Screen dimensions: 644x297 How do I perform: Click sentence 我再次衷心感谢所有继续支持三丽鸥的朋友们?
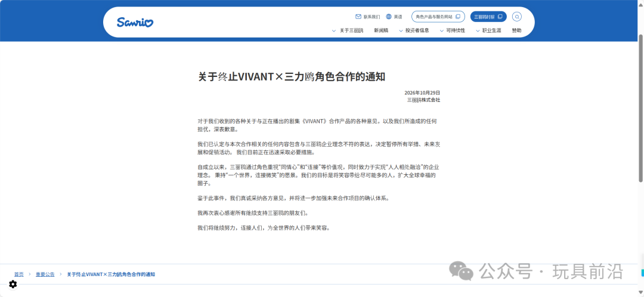coord(253,213)
